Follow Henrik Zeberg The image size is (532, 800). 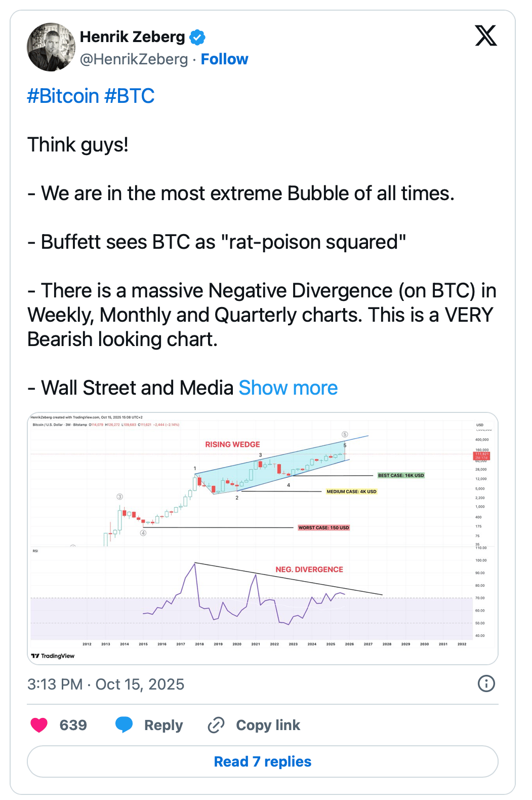(224, 59)
